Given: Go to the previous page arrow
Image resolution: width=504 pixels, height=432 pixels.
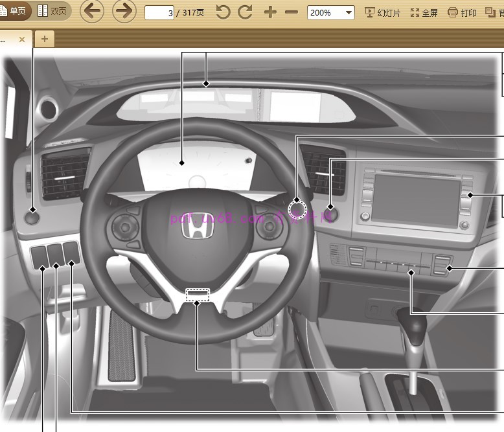Looking at the screenshot, I should coord(92,12).
